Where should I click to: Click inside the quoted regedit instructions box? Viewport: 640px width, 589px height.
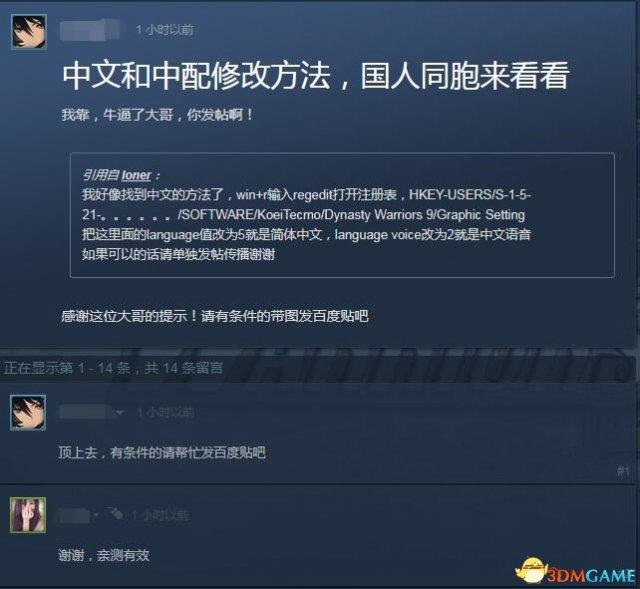click(342, 215)
